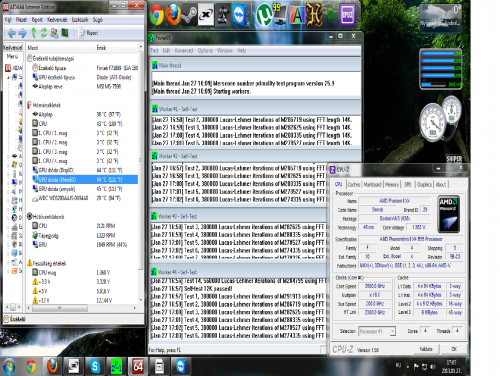Screen dimensions: 500x376
Task: Refresh AIDA64 with the green arrows icon
Action: point(44,33)
